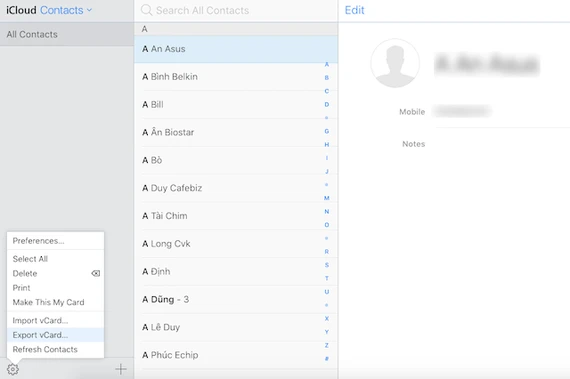Open the gear settings menu icon
Image resolution: width=570 pixels, height=379 pixels.
coord(13,369)
